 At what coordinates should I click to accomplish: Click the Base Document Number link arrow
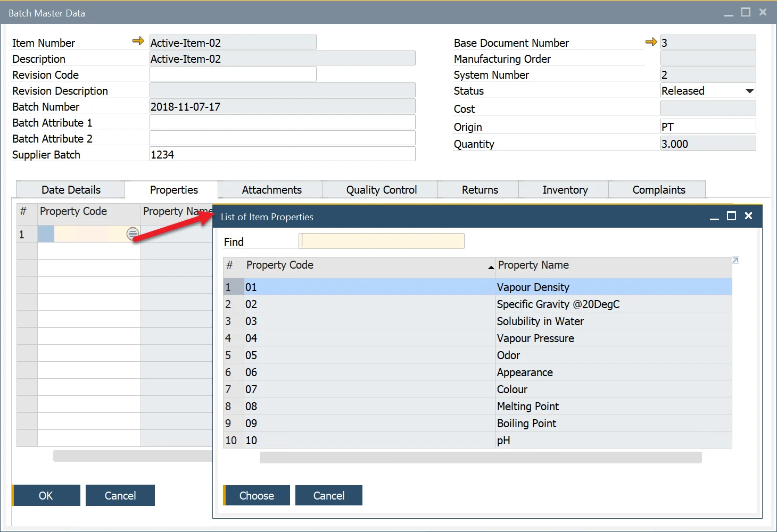pos(651,41)
